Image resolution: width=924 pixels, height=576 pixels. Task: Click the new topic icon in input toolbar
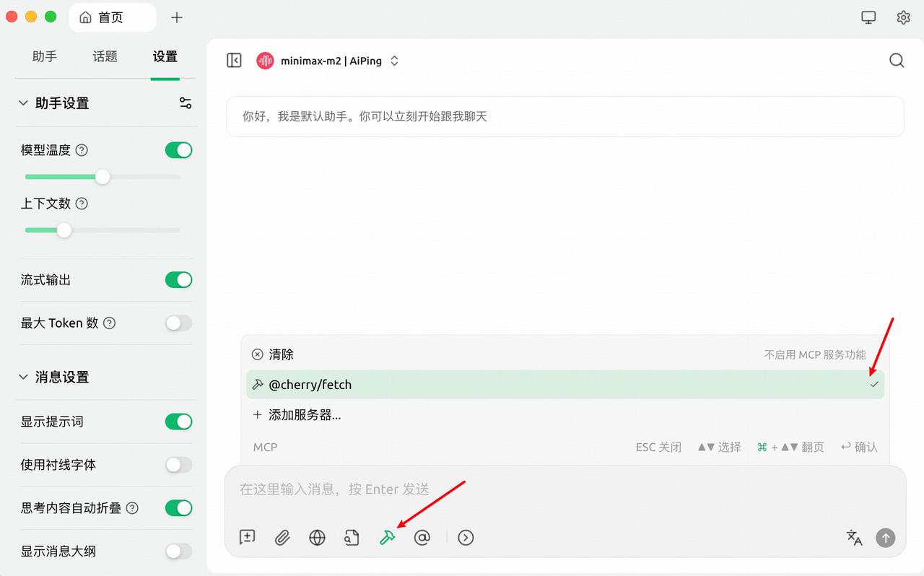pyautogui.click(x=248, y=537)
